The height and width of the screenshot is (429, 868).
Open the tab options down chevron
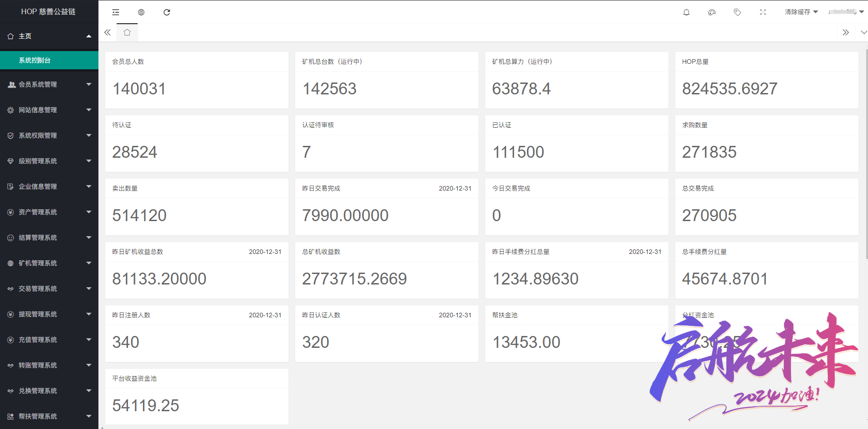[863, 32]
